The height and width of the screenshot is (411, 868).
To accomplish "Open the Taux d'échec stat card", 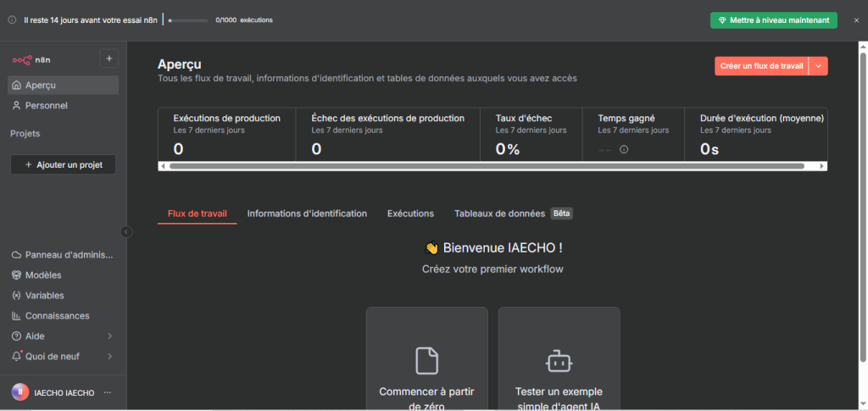I will tap(531, 135).
